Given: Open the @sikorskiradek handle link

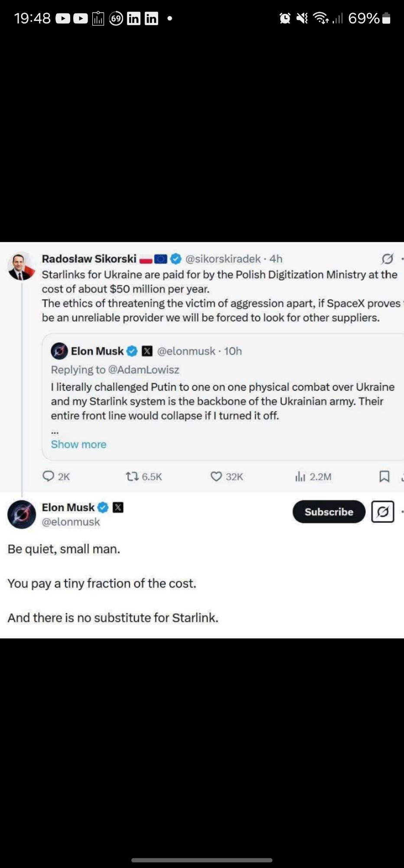Looking at the screenshot, I should click(x=223, y=259).
